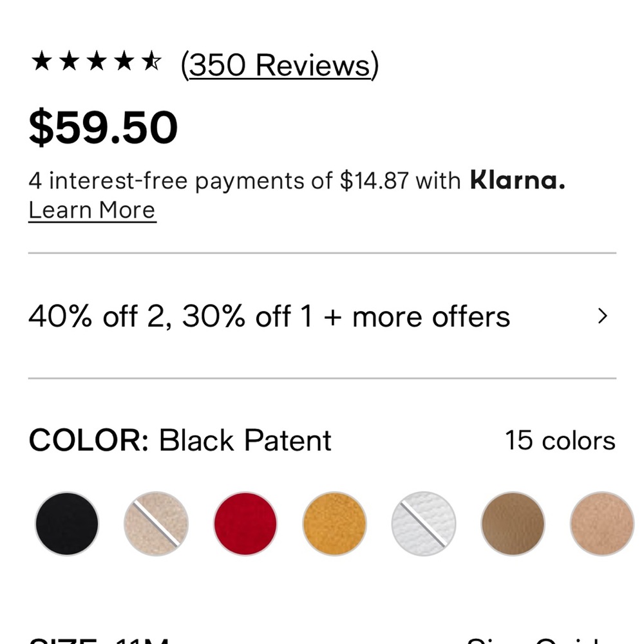This screenshot has height=644, width=644.
Task: Click the Klarna brand logo
Action: tap(518, 180)
